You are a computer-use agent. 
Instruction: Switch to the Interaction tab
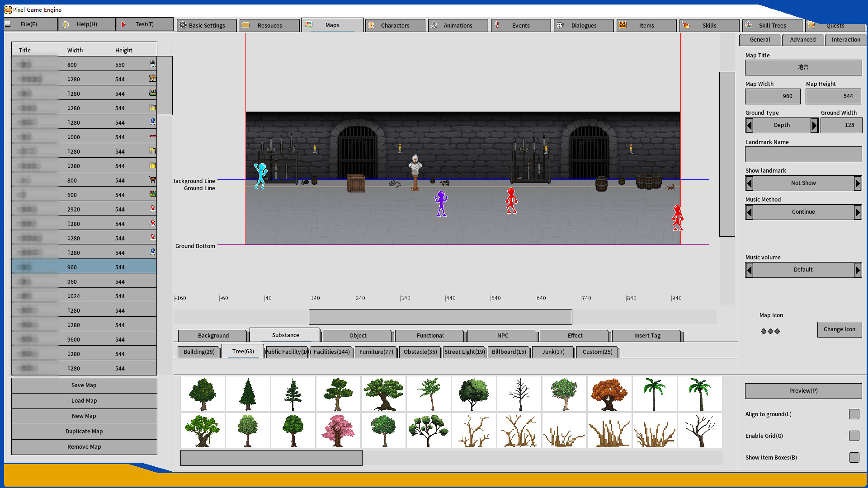tap(845, 40)
